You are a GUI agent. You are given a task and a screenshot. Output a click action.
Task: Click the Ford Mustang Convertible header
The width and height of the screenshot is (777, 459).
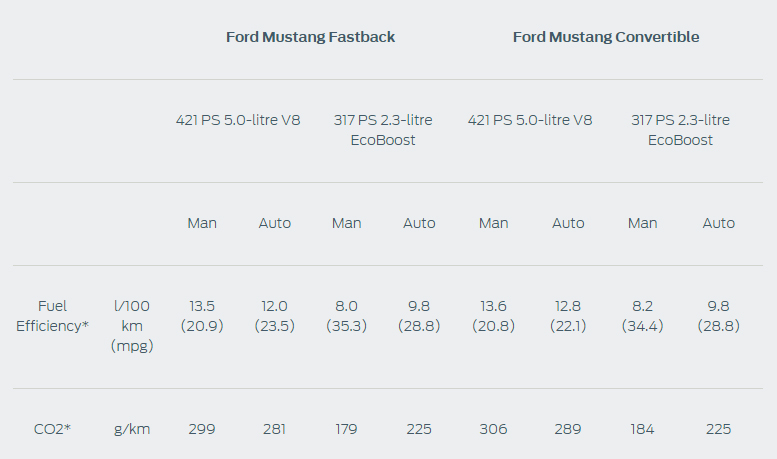point(606,37)
